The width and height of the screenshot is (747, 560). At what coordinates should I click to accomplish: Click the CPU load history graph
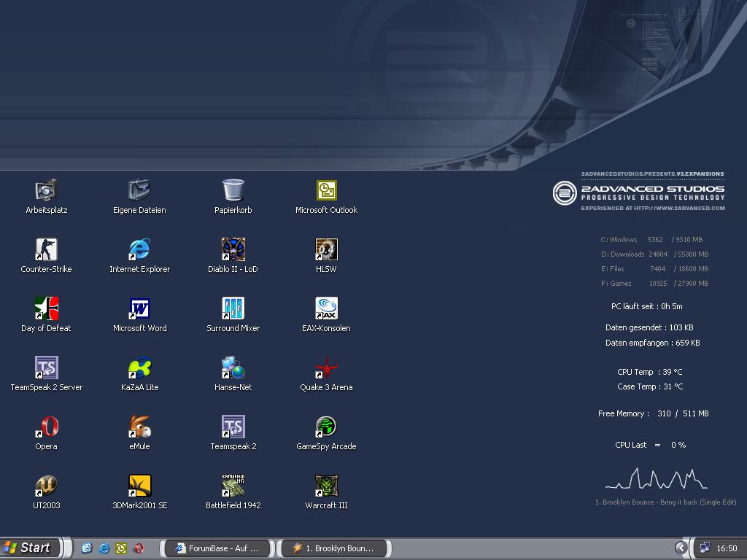[x=657, y=478]
